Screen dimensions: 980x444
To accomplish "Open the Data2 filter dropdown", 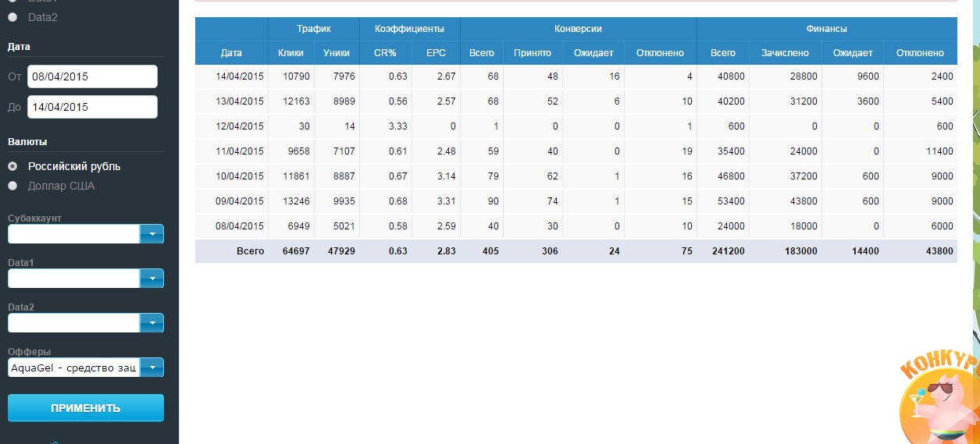I will (151, 323).
